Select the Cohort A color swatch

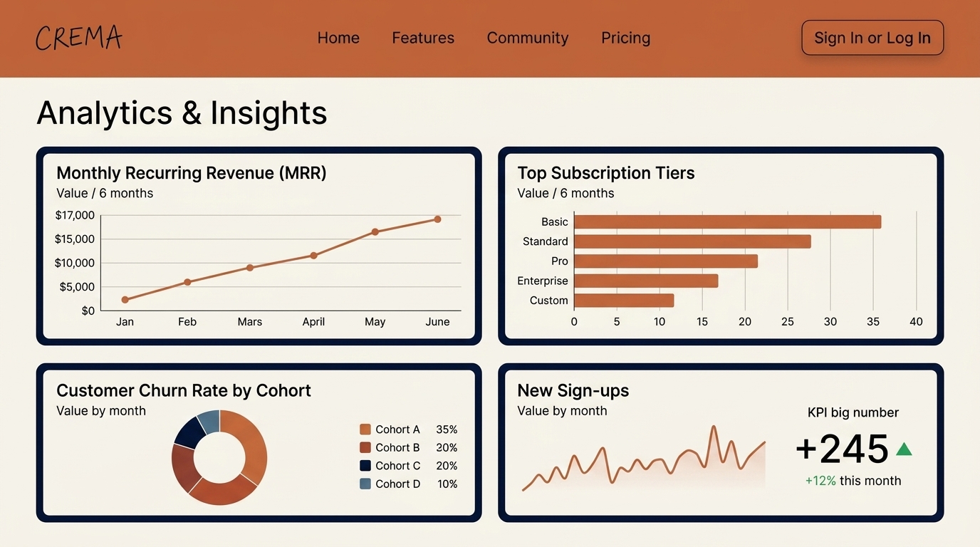pos(365,429)
